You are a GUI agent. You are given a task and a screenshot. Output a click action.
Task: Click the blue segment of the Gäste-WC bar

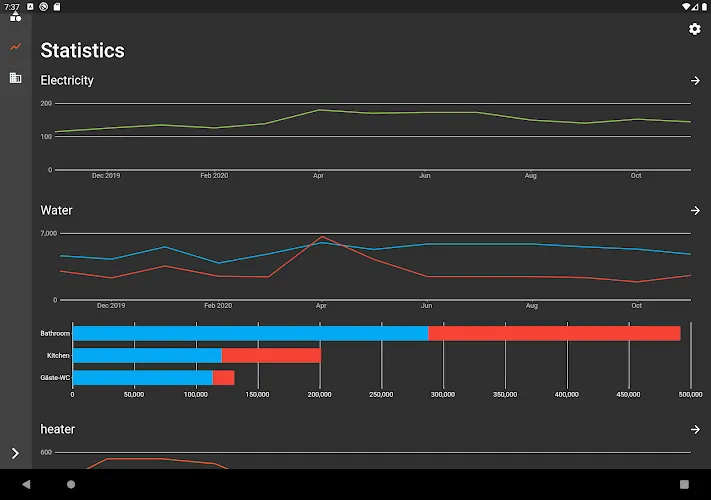143,378
